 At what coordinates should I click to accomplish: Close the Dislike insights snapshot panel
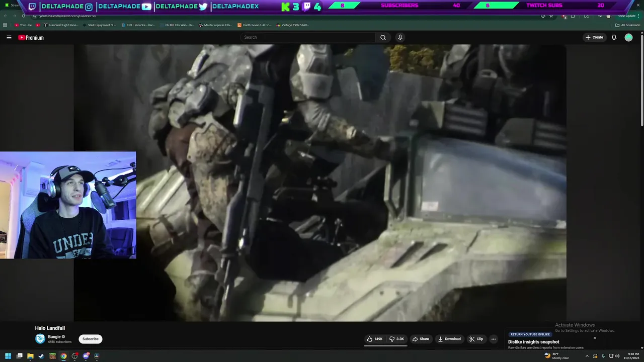tap(595, 338)
